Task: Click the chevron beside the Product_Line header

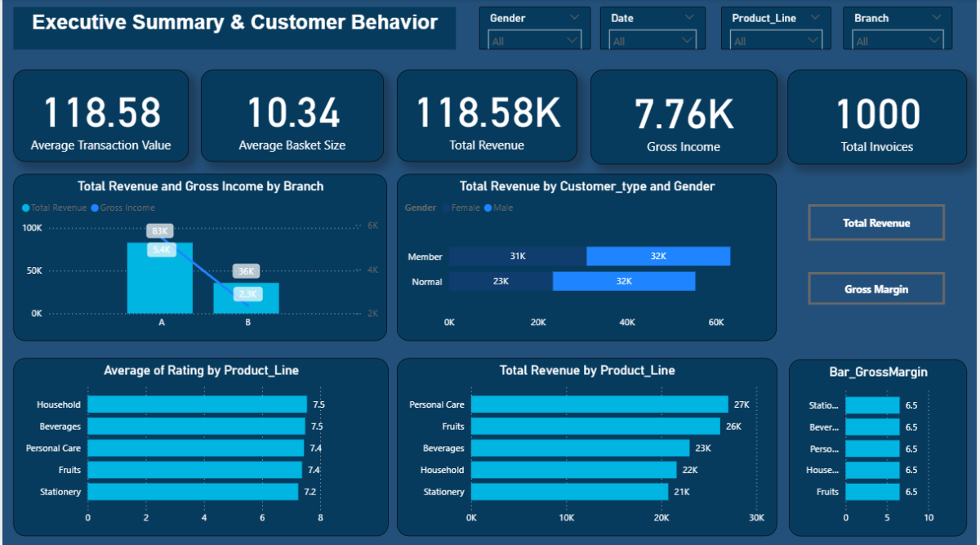Action: pyautogui.click(x=817, y=17)
